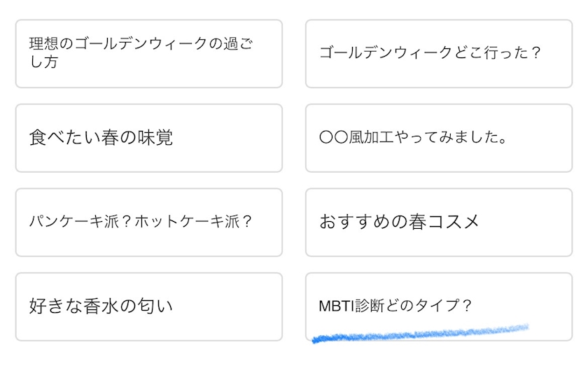Pick the パンケーキ派？ホットケーキ派？ question card

148,222
